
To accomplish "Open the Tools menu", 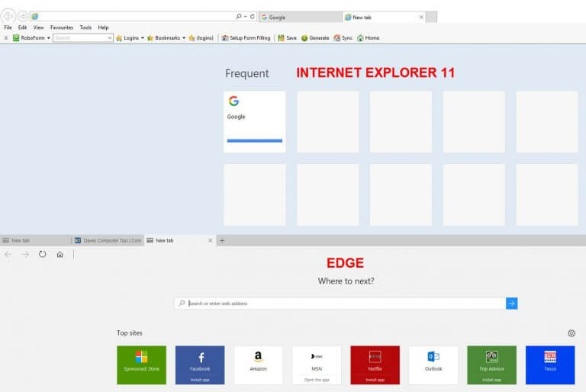I will coord(85,27).
